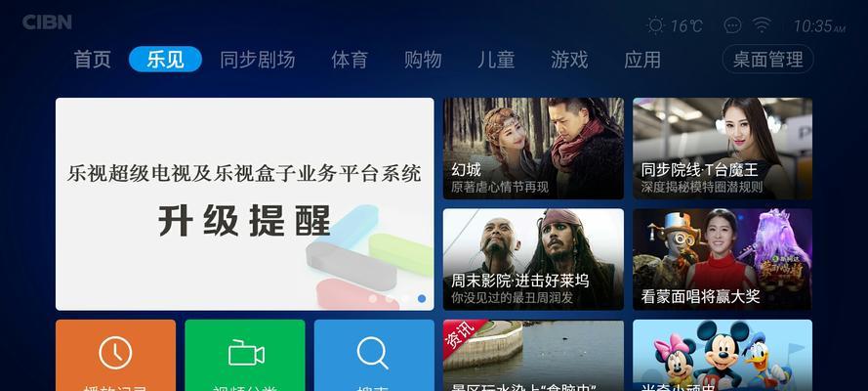Switch to the 同步剧场 tab
Screen dimensions: 868x391
tap(258, 60)
